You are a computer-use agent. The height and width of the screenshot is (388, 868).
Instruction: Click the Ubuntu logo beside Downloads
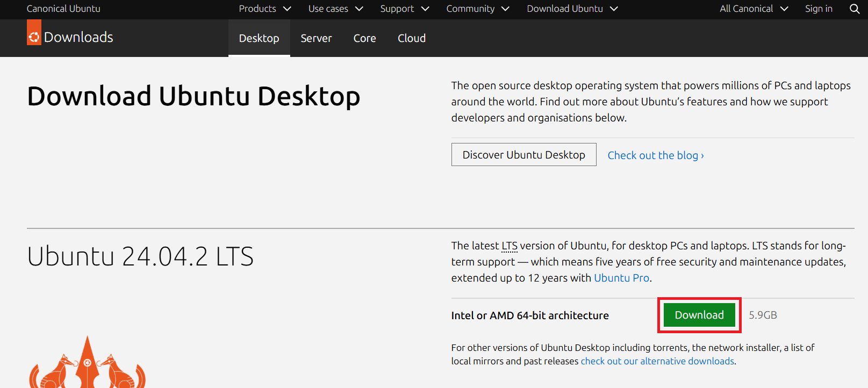(34, 33)
